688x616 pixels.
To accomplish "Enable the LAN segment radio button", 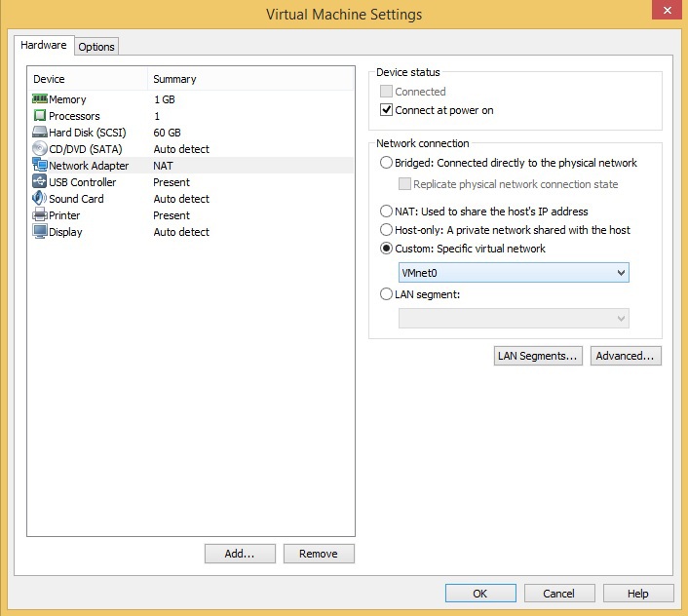I will point(387,293).
